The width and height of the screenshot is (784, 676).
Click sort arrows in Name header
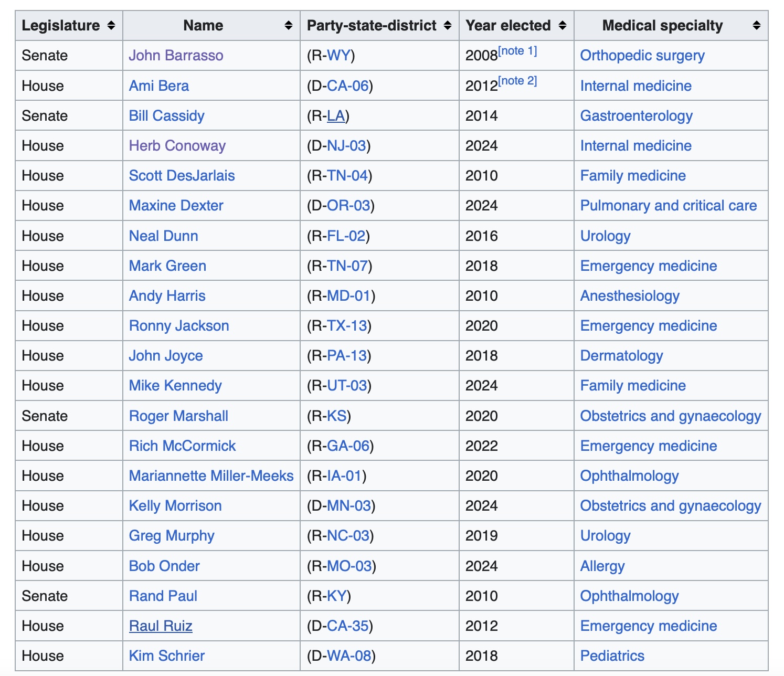tap(288, 26)
